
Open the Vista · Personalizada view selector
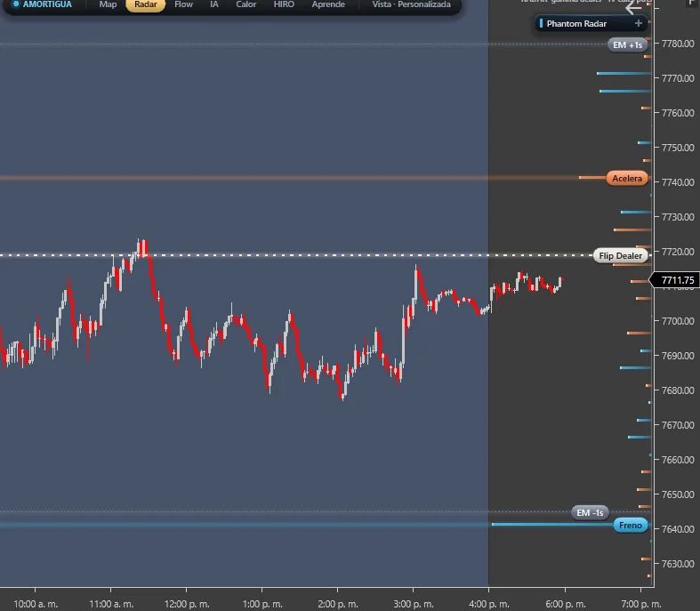point(411,4)
